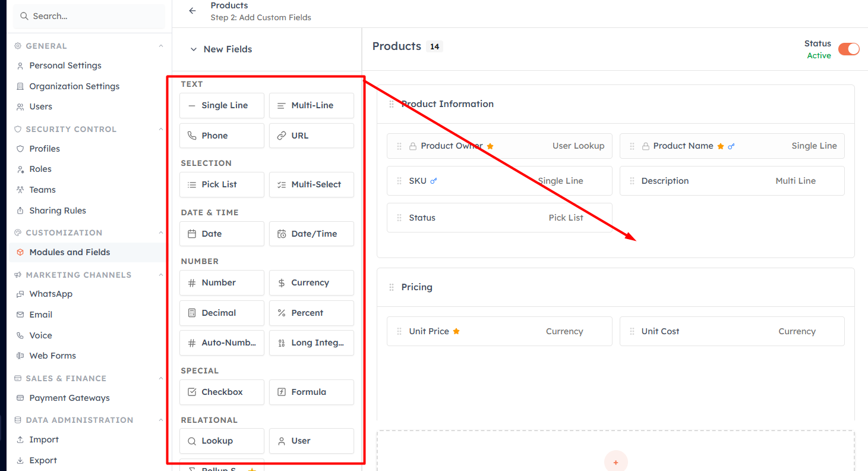Screen dimensions: 868x471
Task: Collapse the New Fields section
Action: tap(193, 49)
